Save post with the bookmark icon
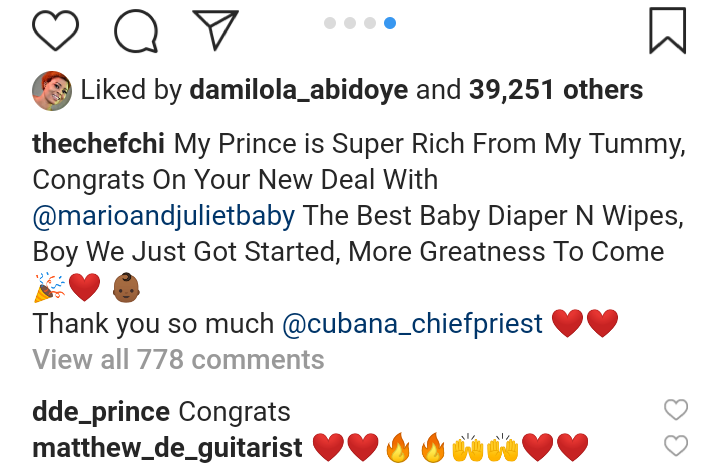This screenshot has height=463, width=720. (x=667, y=30)
